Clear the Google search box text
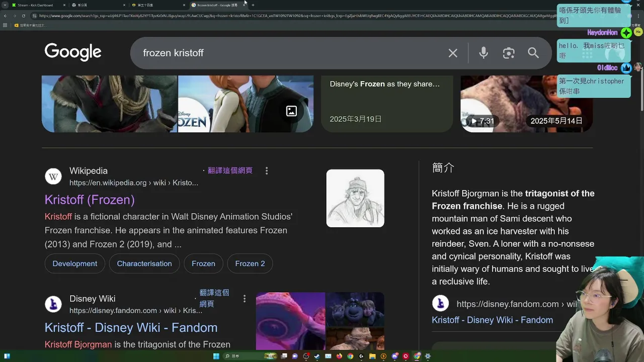 click(x=453, y=53)
